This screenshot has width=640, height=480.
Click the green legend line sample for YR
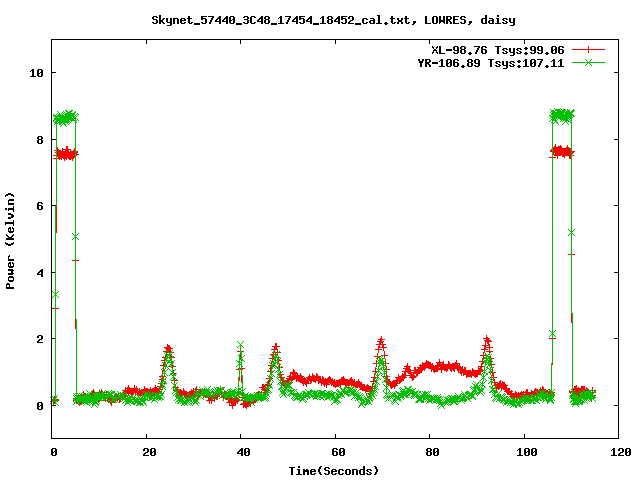click(588, 63)
